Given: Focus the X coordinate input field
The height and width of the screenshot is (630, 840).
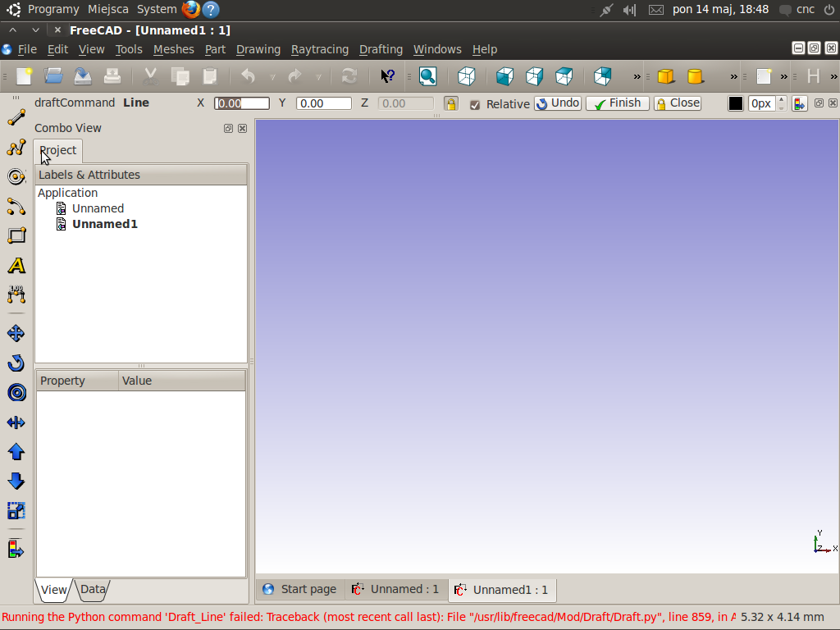Looking at the screenshot, I should (x=242, y=103).
